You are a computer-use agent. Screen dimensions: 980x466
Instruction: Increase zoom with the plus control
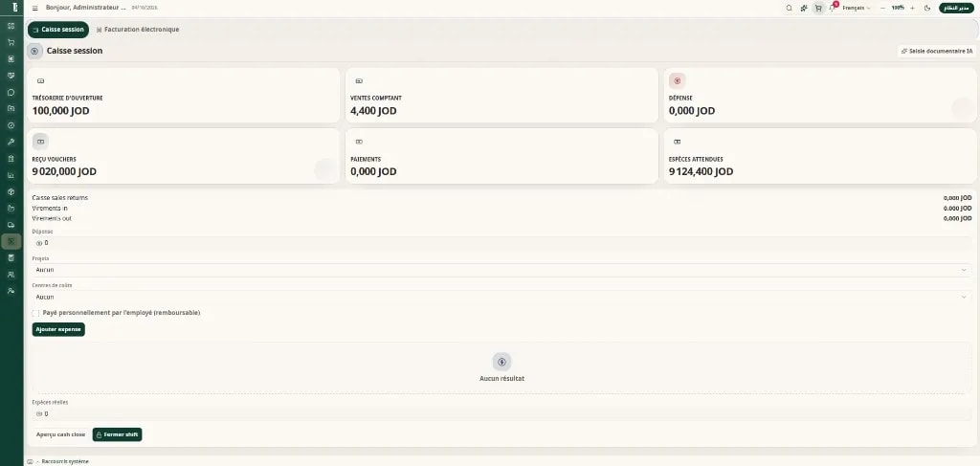(x=912, y=8)
